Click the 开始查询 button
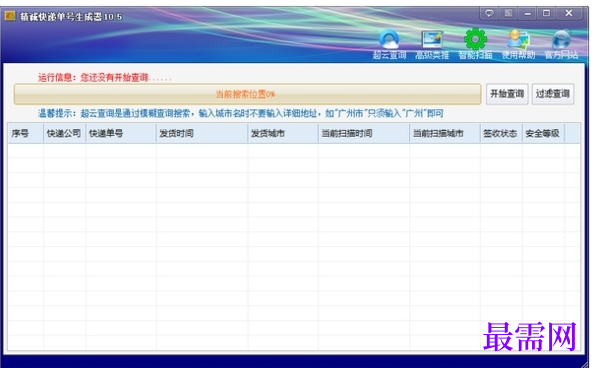Screen dimensions: 595x368 tap(507, 94)
